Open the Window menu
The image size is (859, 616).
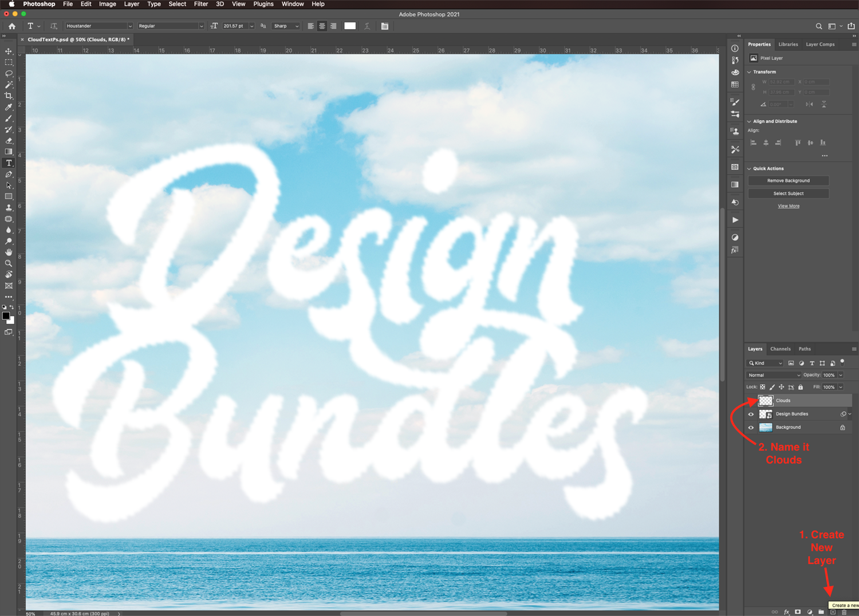pyautogui.click(x=293, y=4)
